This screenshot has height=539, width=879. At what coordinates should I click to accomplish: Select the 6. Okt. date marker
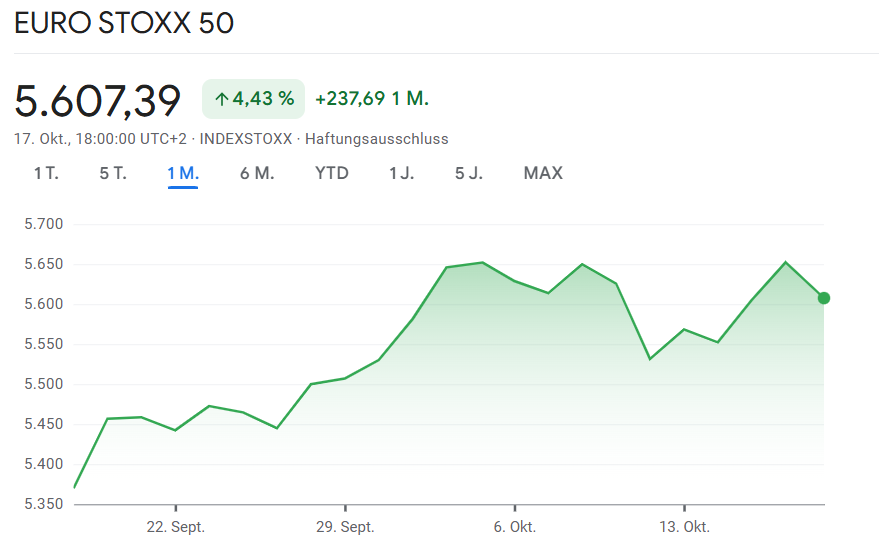pyautogui.click(x=514, y=526)
